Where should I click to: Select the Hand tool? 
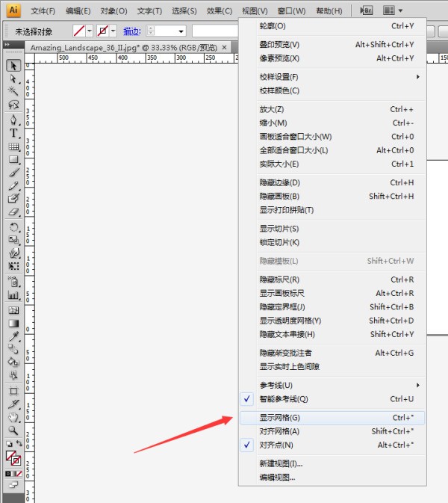tap(13, 417)
